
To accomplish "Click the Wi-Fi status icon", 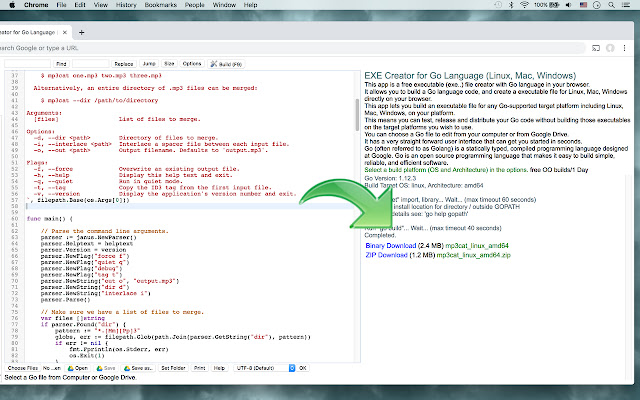I will pos(524,5).
